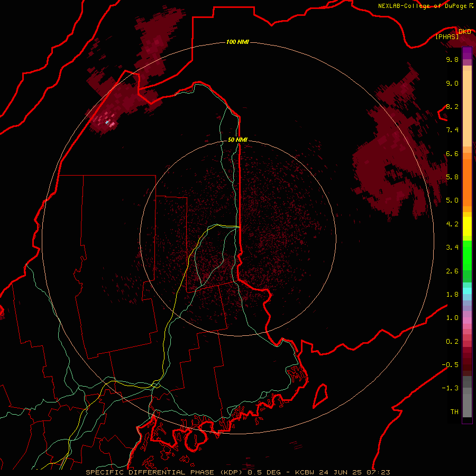Viewport: 476px width, 476px height.
Task: Click the 50 NMI range ring label
Action: tap(237, 140)
